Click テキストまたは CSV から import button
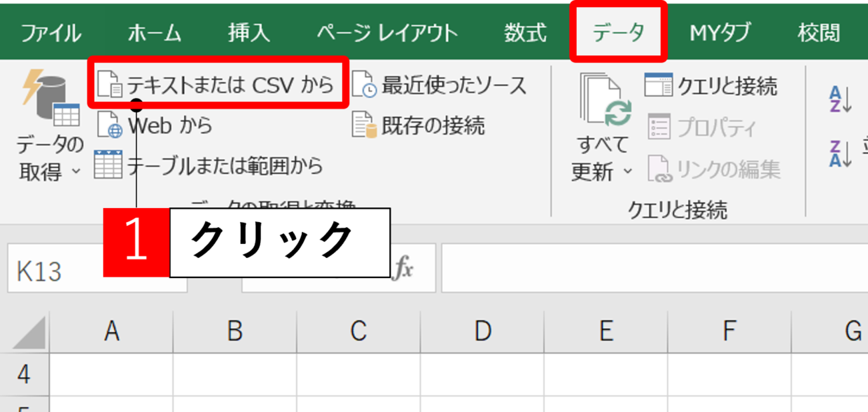Image resolution: width=868 pixels, height=412 pixels. [x=217, y=85]
